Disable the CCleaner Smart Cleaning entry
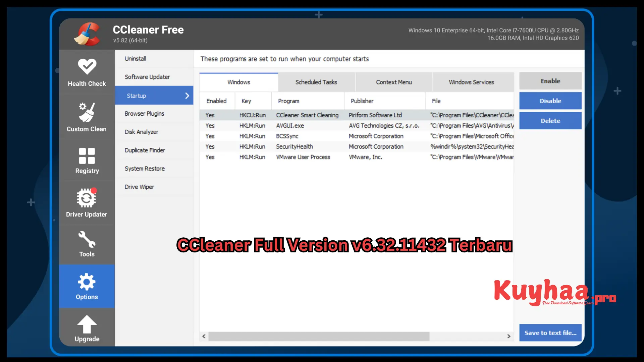Image resolution: width=644 pixels, height=362 pixels. point(550,100)
